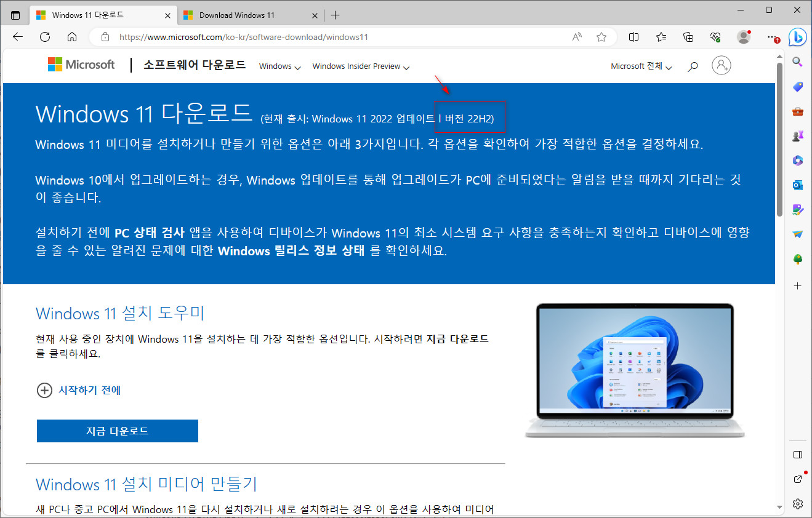Click the Windows 11 설치 미디어 만들기 heading
Screen dimensions: 812x518
click(x=147, y=484)
